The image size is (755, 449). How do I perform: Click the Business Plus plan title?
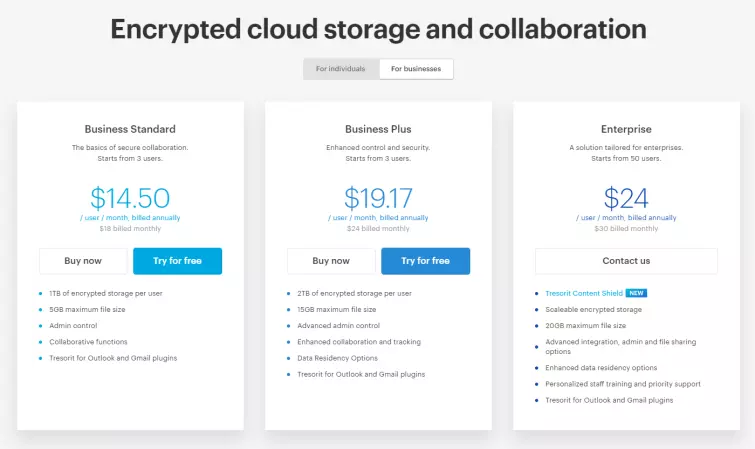[378, 129]
